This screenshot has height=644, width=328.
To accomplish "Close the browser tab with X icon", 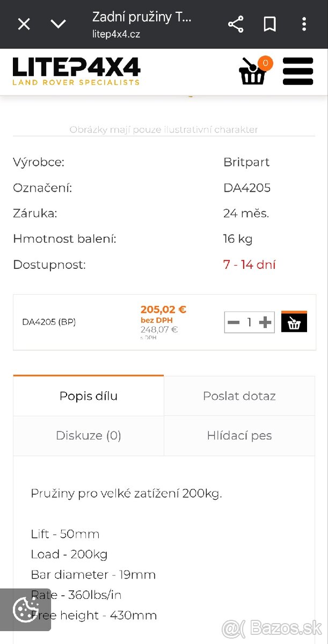I will 24,24.
